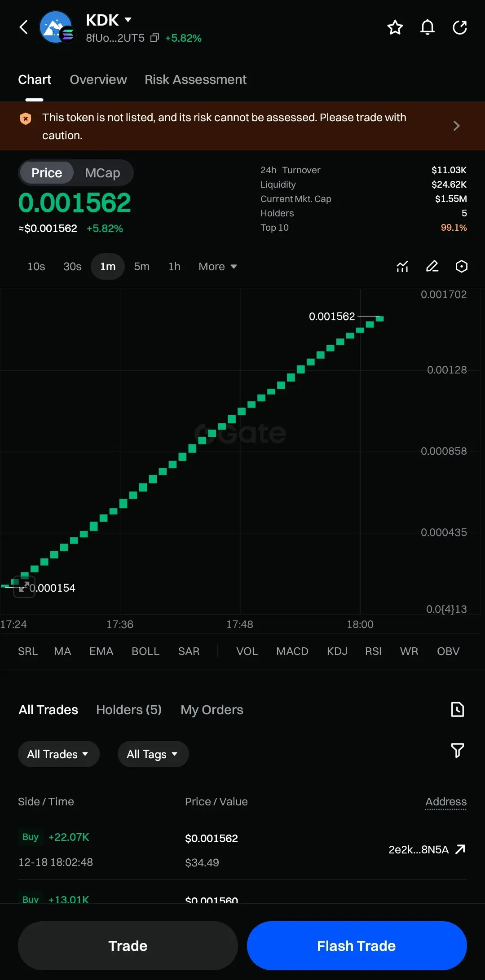Toggle the RSI indicator

click(x=373, y=651)
